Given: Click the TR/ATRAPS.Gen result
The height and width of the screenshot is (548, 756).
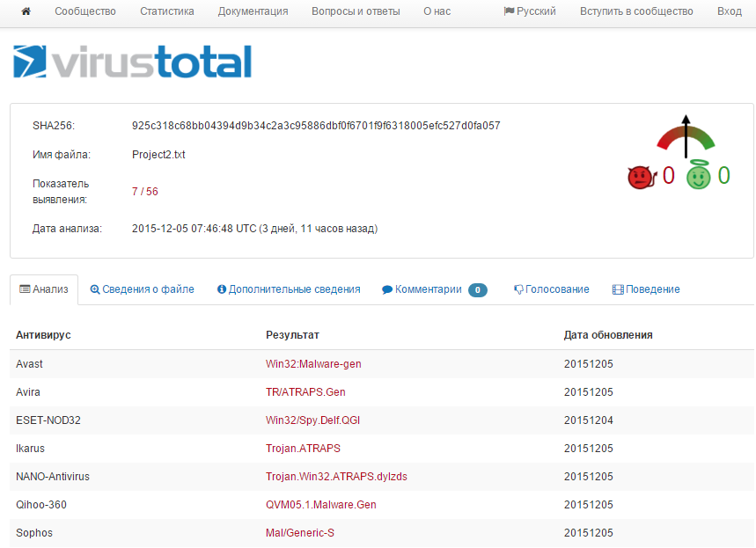Looking at the screenshot, I should 305,391.
